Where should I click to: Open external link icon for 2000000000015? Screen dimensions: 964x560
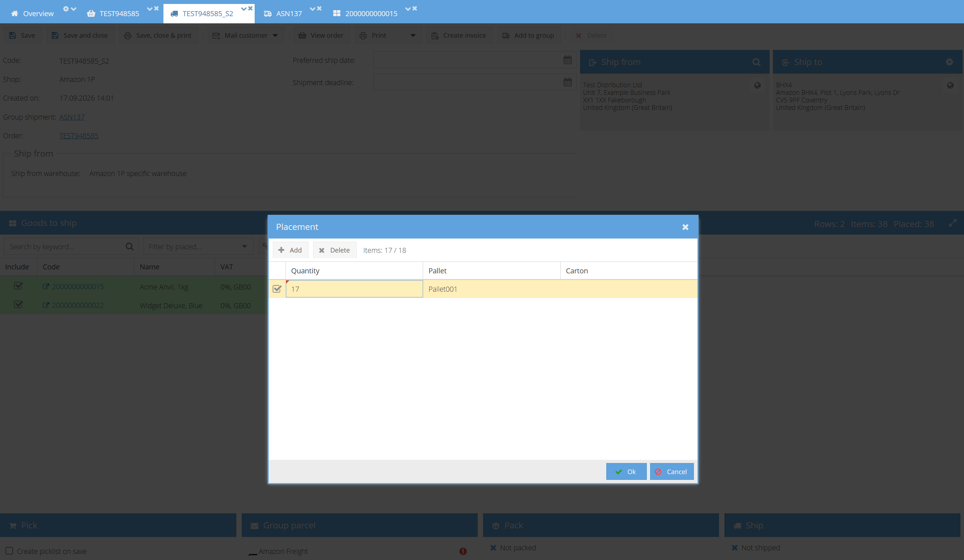pos(46,287)
